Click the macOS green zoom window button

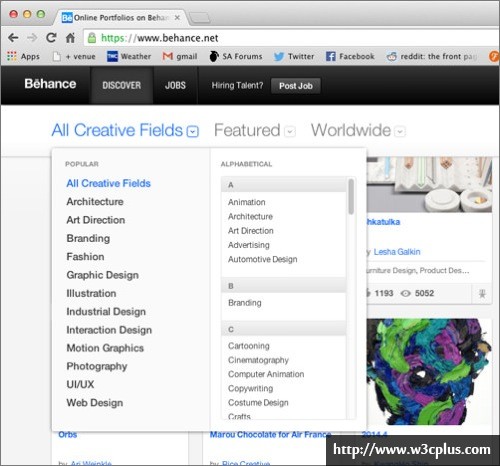tap(41, 14)
